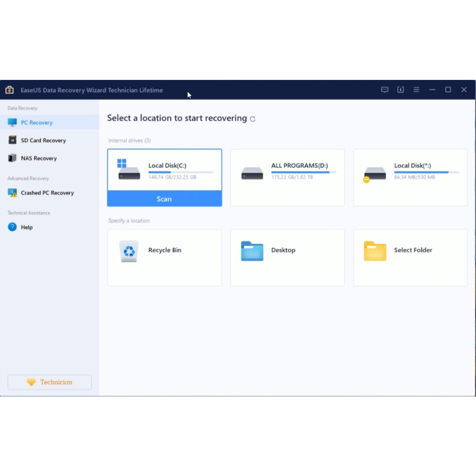Screen dimensions: 476x476
Task: Click the SD card icon
Action: (13, 140)
